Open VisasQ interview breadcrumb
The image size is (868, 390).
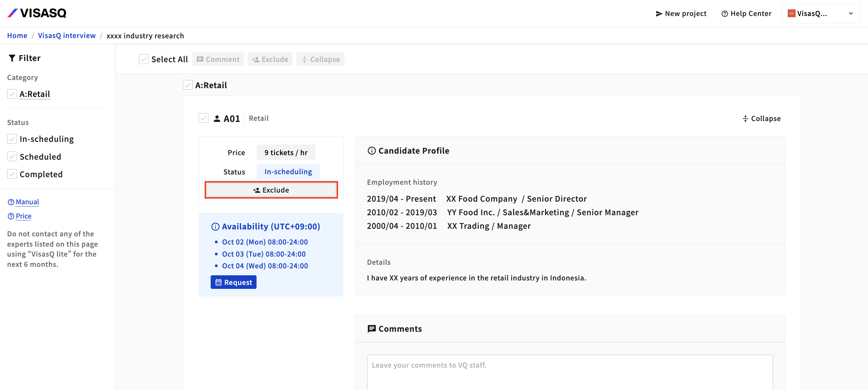point(67,35)
